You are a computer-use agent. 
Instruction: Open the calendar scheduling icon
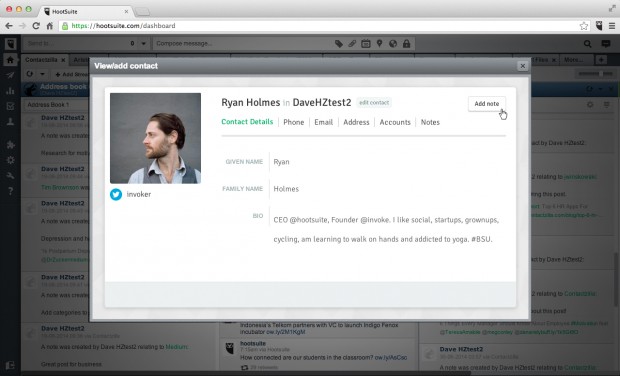[x=366, y=43]
